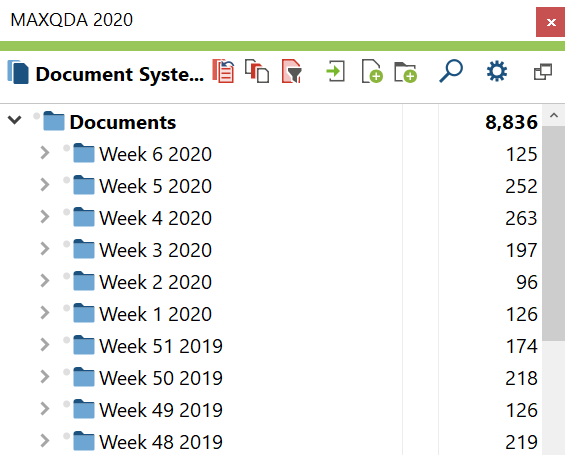Screen dimensions: 565x455
Task: Click the Activate by document variable icon
Action: 257,71
